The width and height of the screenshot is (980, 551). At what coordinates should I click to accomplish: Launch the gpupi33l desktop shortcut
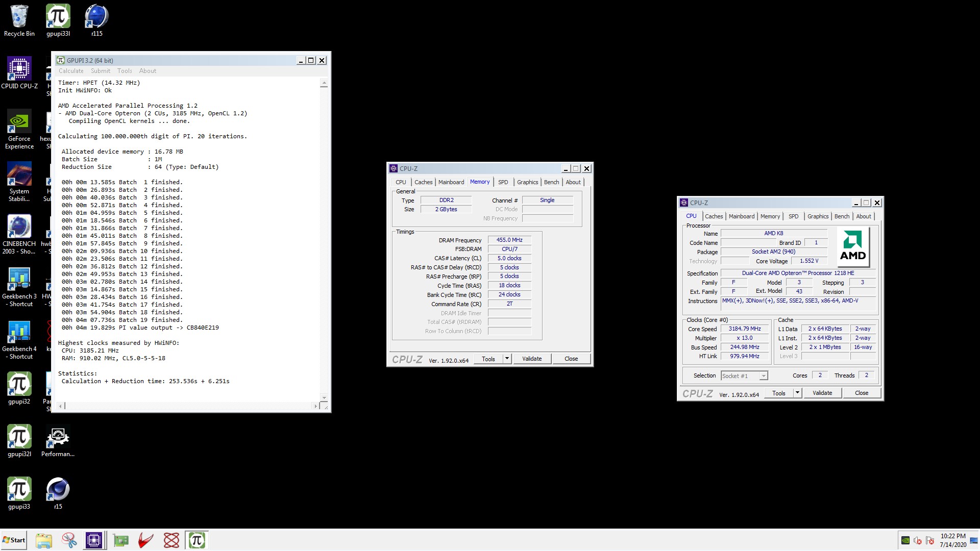tap(58, 20)
